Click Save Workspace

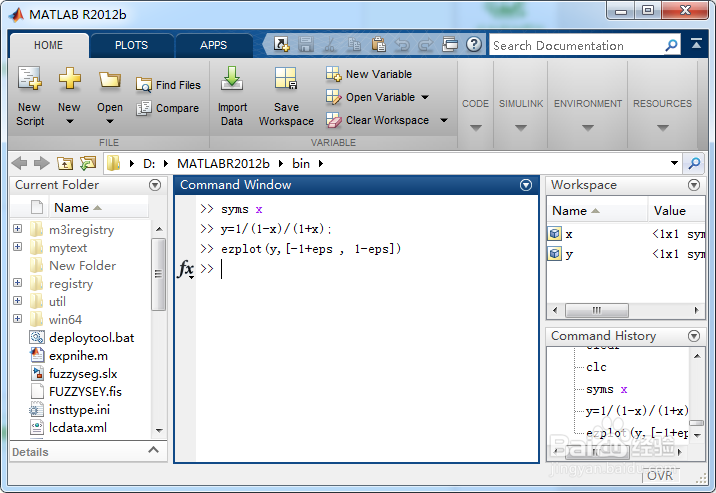pyautogui.click(x=286, y=96)
